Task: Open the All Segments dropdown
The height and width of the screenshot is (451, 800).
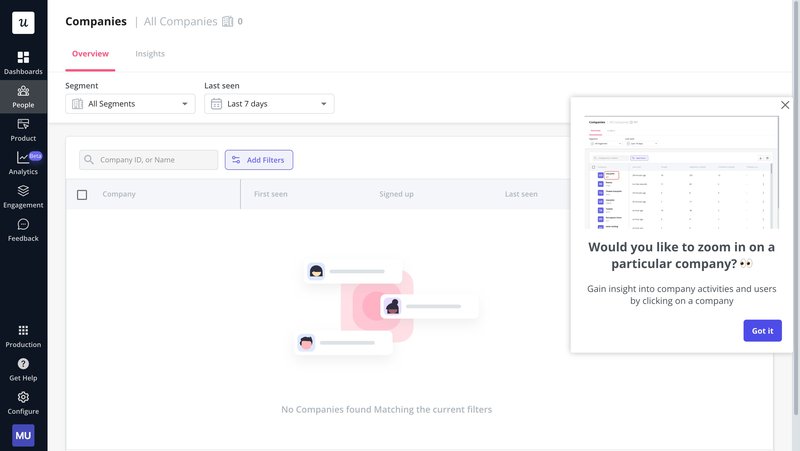Action: point(130,104)
